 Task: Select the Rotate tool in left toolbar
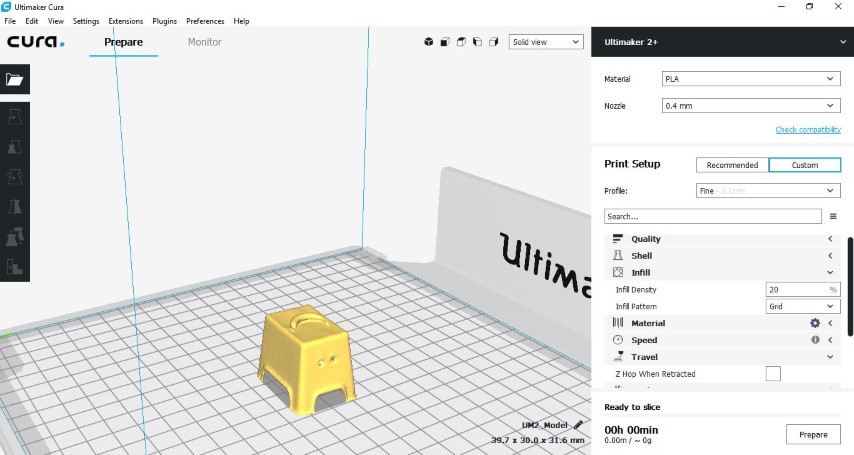click(x=15, y=177)
